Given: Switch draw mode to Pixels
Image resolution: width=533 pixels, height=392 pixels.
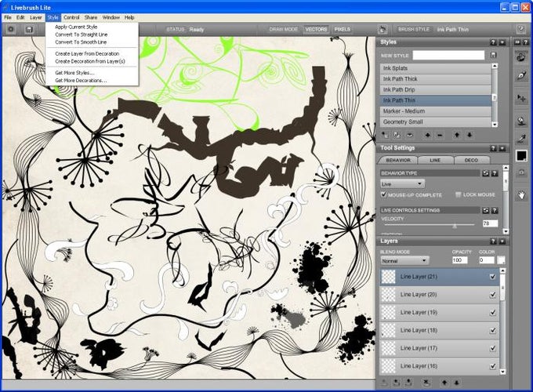Looking at the screenshot, I should pyautogui.click(x=342, y=30).
